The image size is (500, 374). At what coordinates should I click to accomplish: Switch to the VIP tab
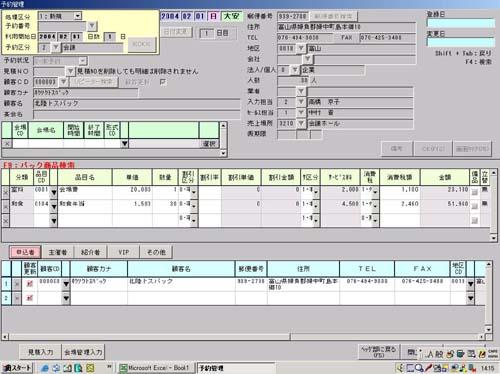124,252
